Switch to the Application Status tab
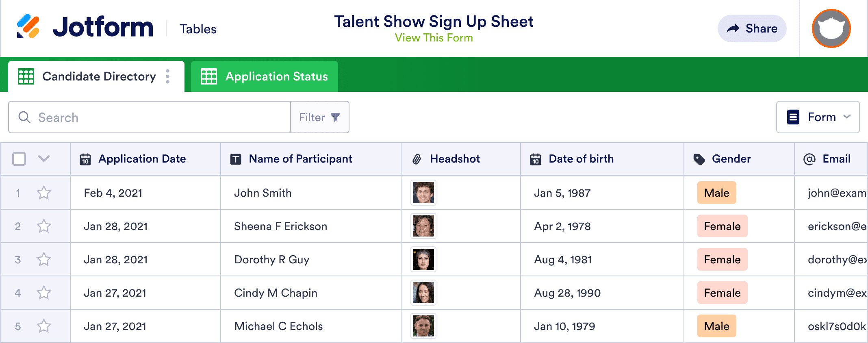 pyautogui.click(x=265, y=76)
